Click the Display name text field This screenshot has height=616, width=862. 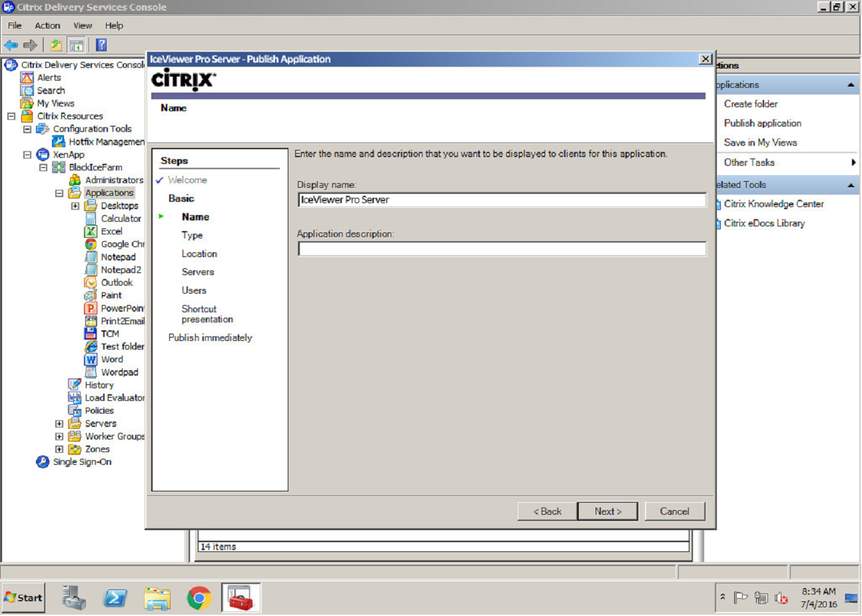502,200
